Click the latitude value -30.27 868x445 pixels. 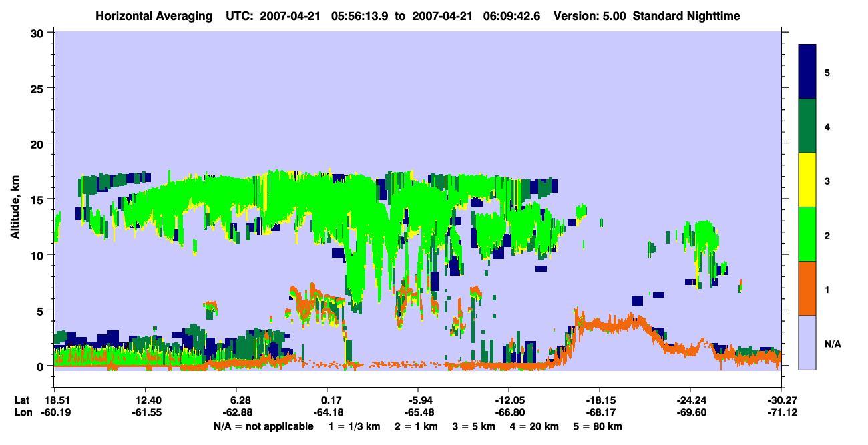point(781,400)
